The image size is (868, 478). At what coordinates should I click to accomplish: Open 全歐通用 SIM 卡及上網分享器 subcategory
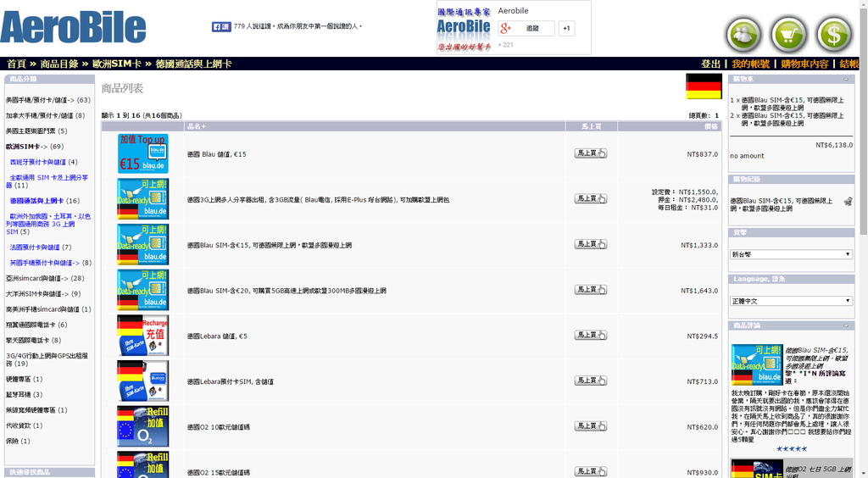47,181
